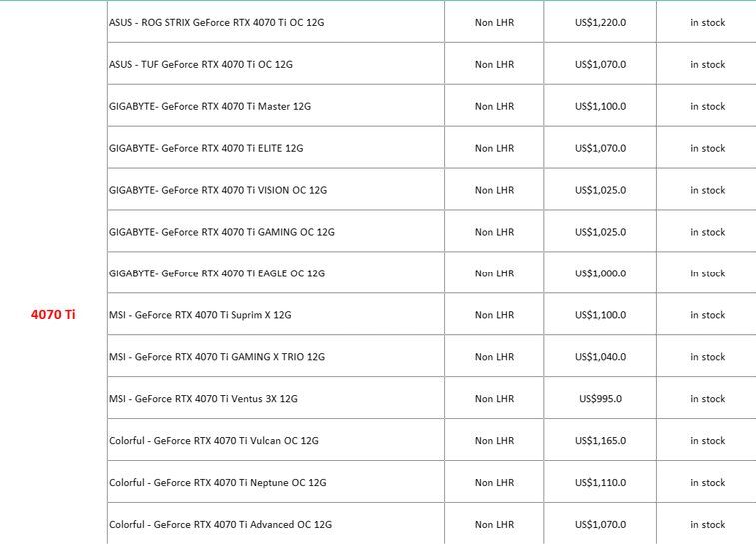
Task: Click GIGABYTE RTX 4070 Ti ELITE 12G name
Action: click(x=205, y=148)
